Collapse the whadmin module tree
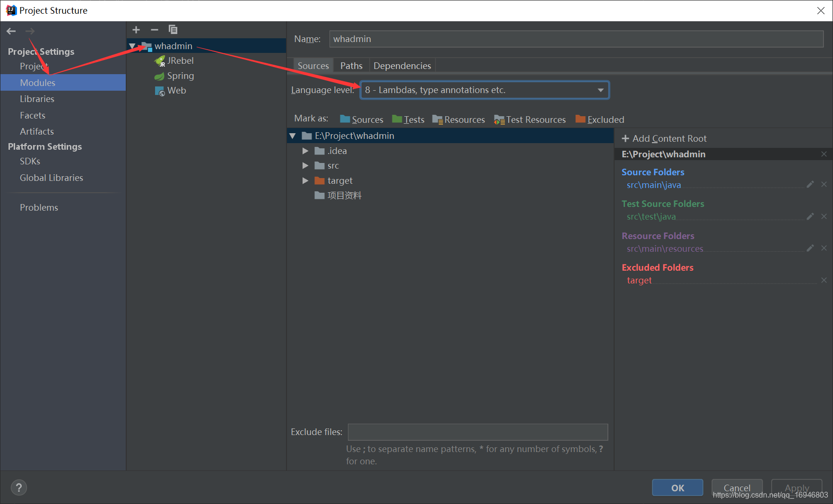 click(x=132, y=45)
